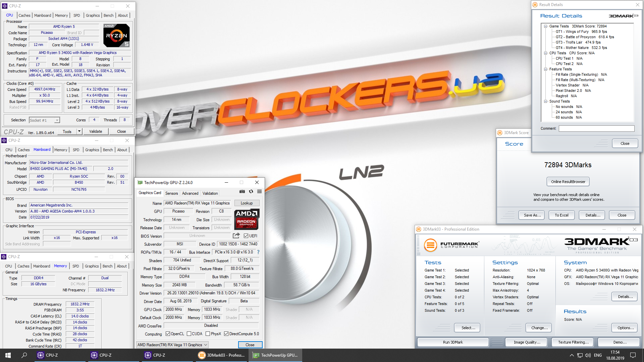Click the Ryzen 5 logo in CPU-Z
Screen dimensions: 644x362
116,35
